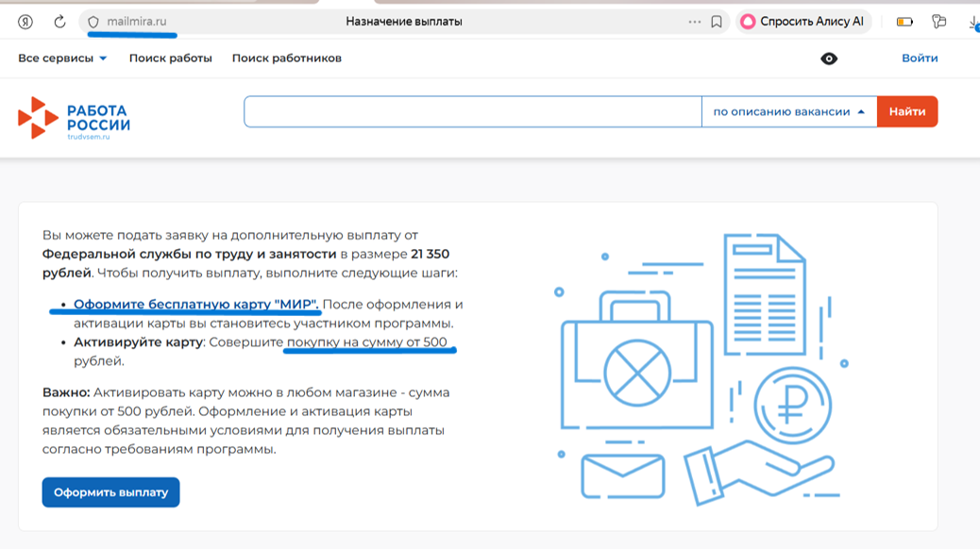Click the Назначение выплаты page title
Screen dimensions: 980x549
[404, 22]
